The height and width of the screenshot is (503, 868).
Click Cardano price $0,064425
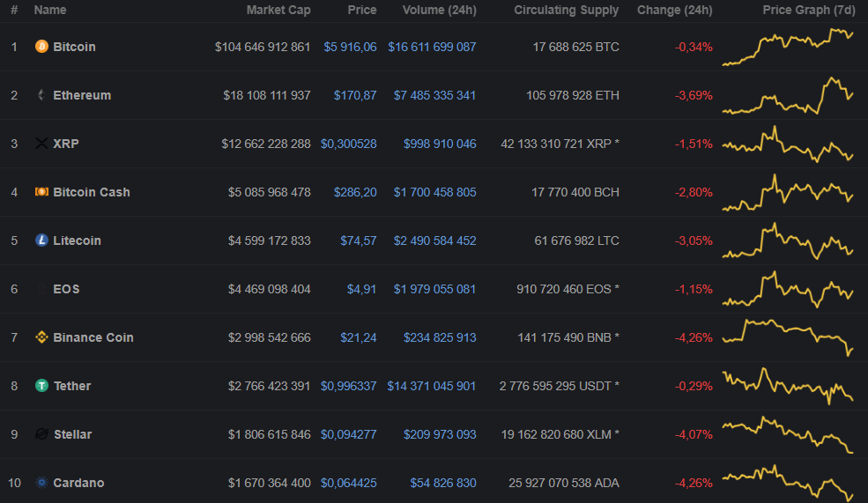(x=349, y=483)
